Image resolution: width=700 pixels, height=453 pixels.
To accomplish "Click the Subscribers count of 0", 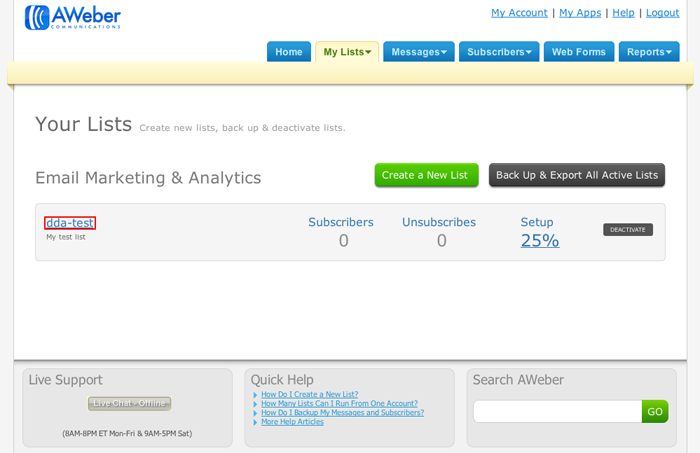I will [x=343, y=241].
